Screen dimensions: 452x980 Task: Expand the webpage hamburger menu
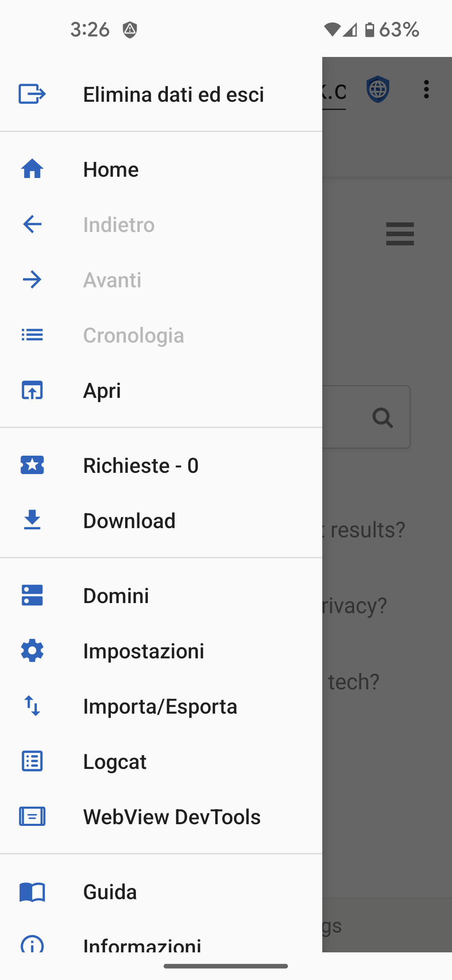click(400, 234)
